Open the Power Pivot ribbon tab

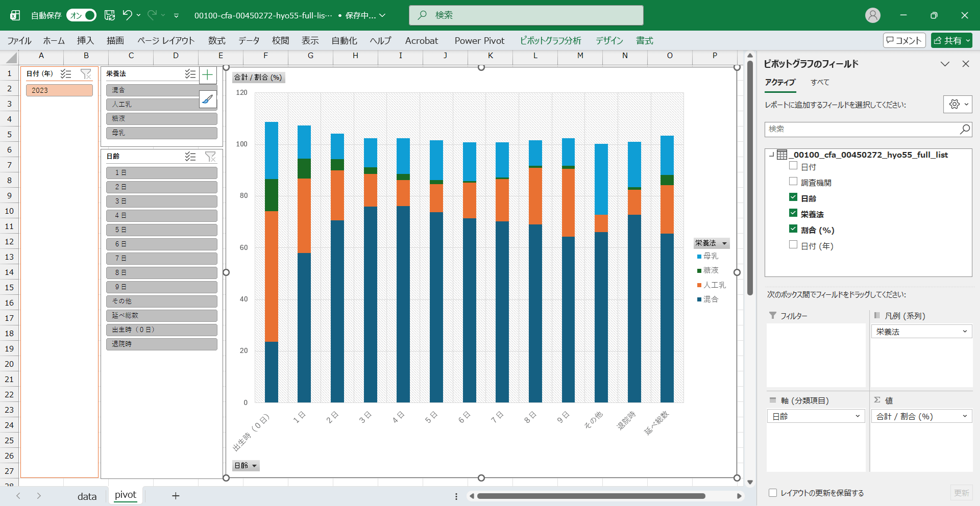tap(479, 41)
